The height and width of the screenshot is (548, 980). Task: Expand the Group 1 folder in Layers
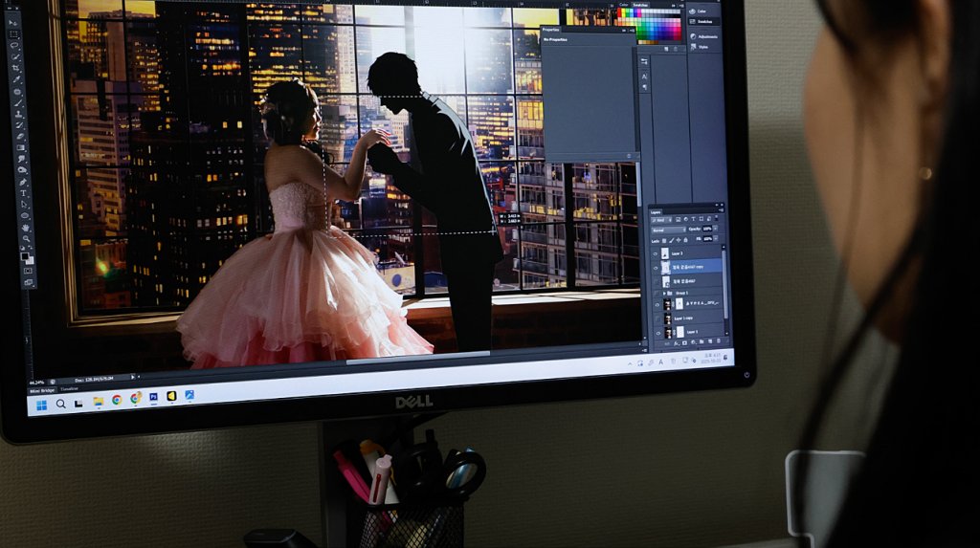tap(664, 293)
